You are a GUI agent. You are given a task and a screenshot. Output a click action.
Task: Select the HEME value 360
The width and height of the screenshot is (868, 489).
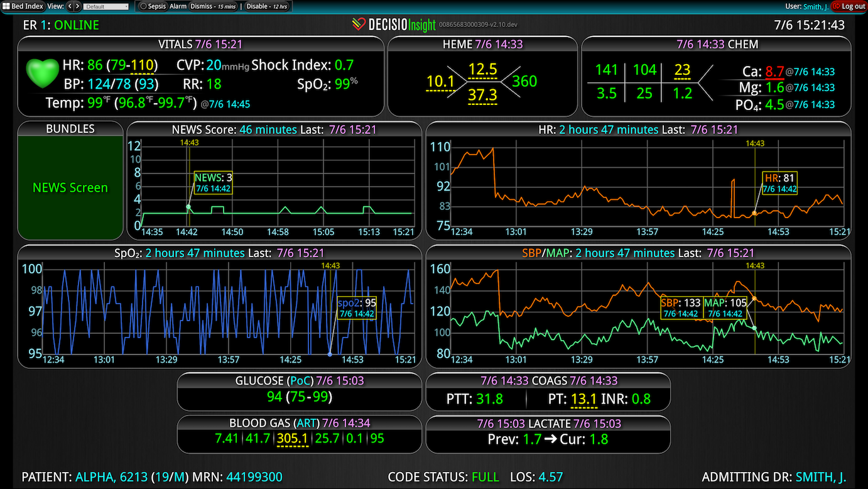pyautogui.click(x=524, y=82)
